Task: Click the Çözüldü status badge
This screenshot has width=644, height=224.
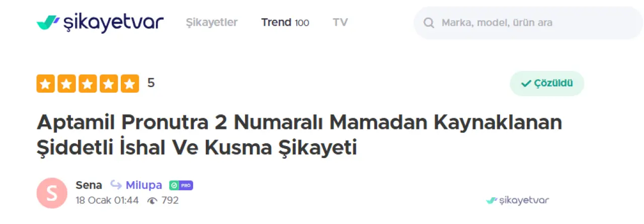Action: click(547, 84)
